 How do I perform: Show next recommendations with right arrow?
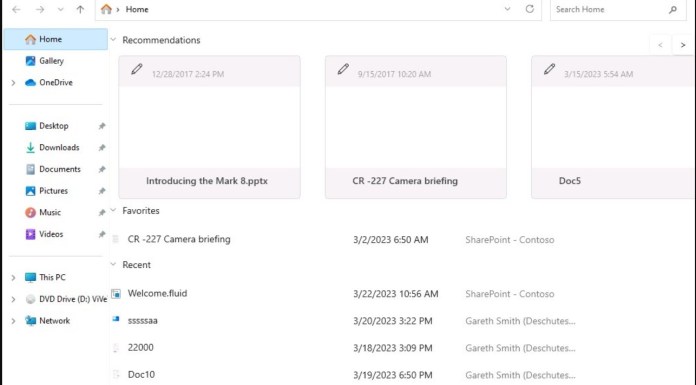[x=683, y=45]
